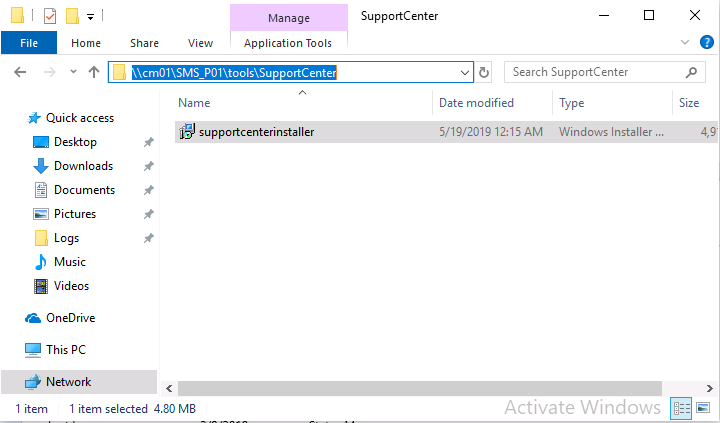Go up one folder level

click(94, 72)
